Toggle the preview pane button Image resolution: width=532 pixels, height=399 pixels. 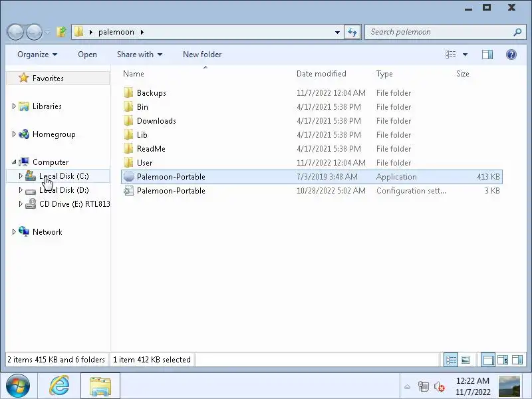coord(487,55)
